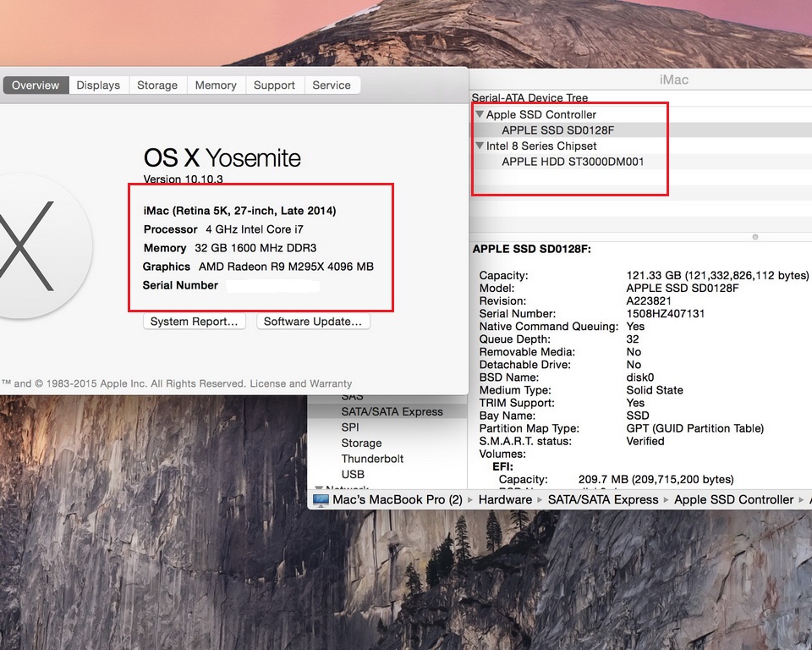The width and height of the screenshot is (812, 650).
Task: Click the S.M.A.R.T. status Verified value
Action: click(645, 441)
